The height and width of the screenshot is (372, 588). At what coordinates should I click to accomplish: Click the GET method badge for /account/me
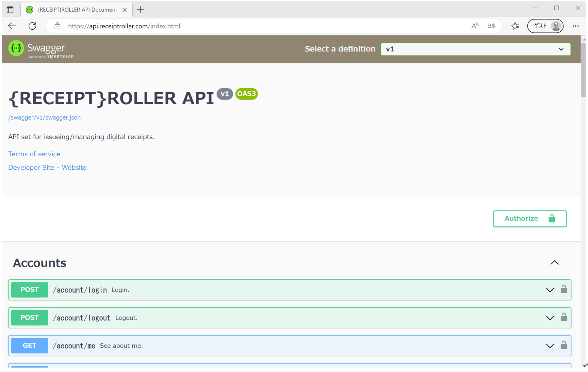click(30, 346)
